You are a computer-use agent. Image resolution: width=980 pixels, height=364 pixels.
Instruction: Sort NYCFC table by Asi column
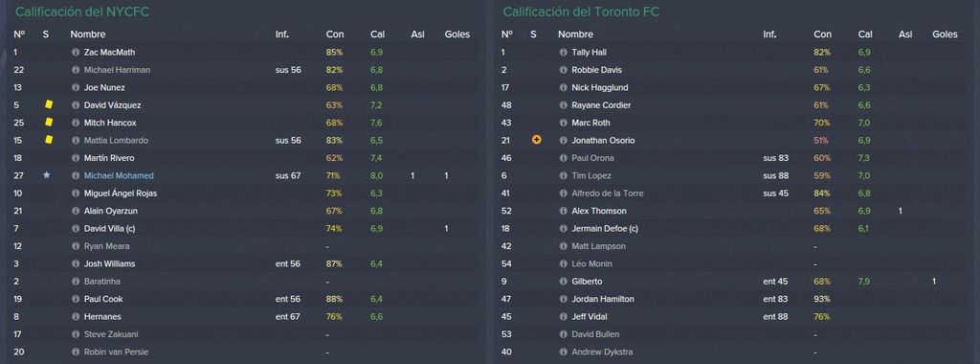[x=417, y=34]
